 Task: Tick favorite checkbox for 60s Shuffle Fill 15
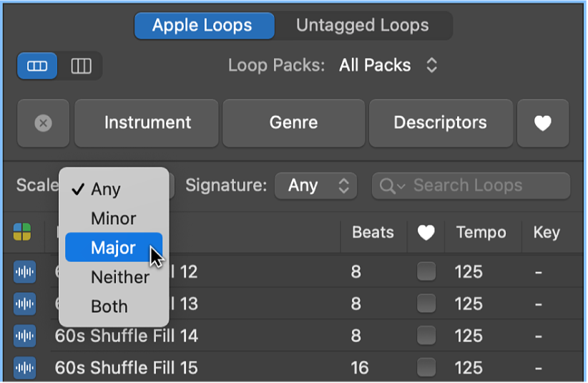coord(426,368)
